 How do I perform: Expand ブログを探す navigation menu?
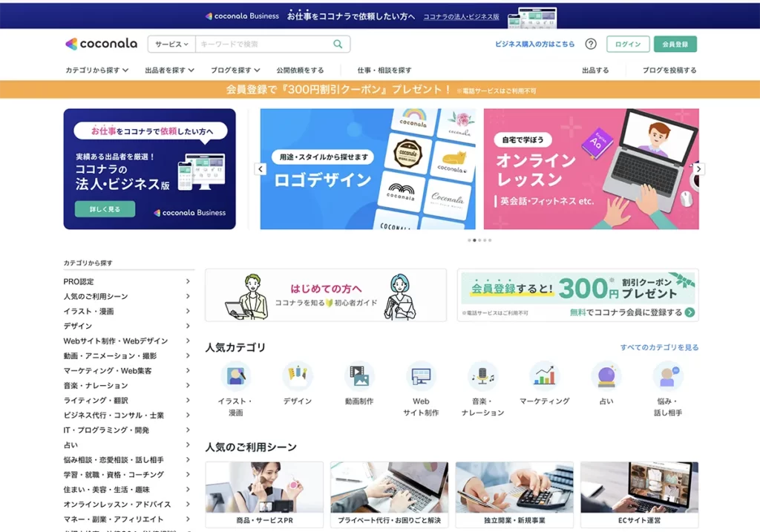coord(235,70)
